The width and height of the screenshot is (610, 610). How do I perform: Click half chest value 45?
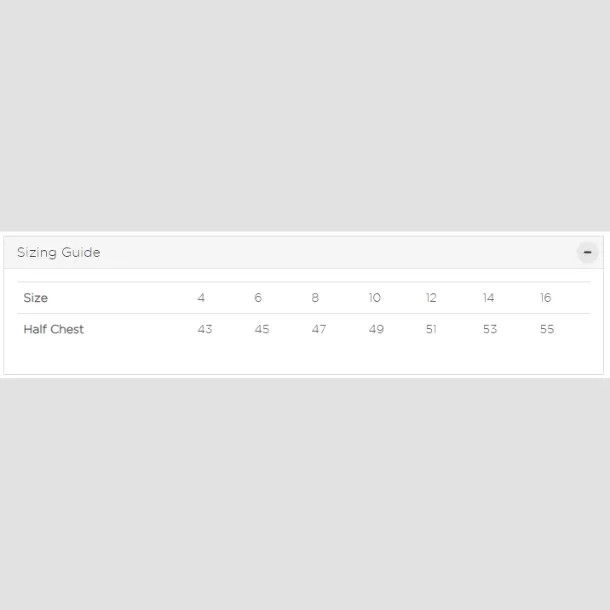pyautogui.click(x=262, y=329)
